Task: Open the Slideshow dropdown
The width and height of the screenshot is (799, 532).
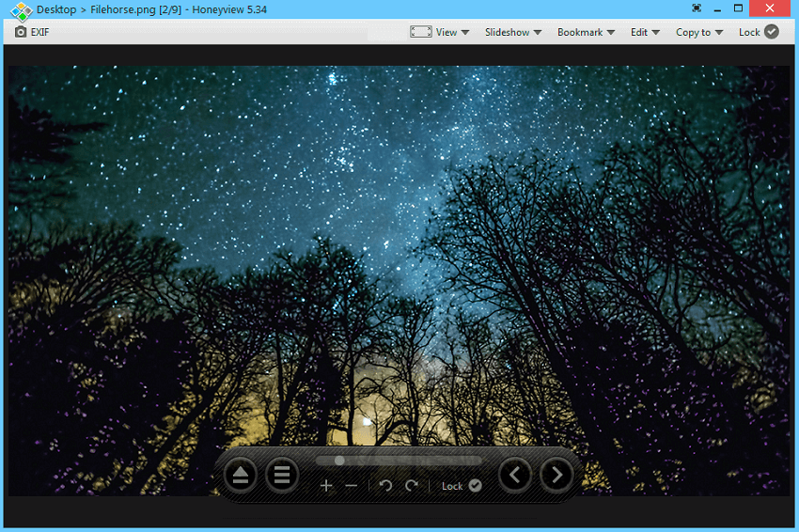Action: pyautogui.click(x=512, y=32)
